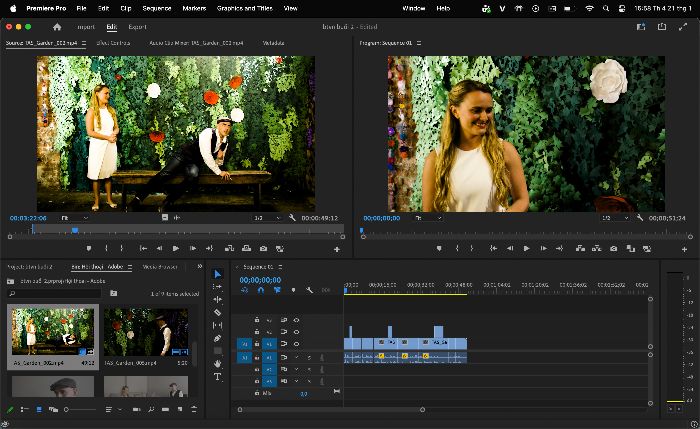
Task: Toggle V1 track output eye
Action: coord(296,344)
